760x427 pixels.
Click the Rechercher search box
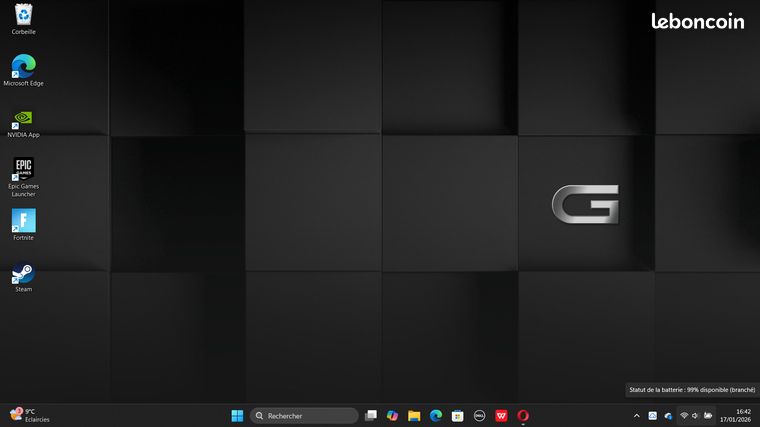point(304,415)
